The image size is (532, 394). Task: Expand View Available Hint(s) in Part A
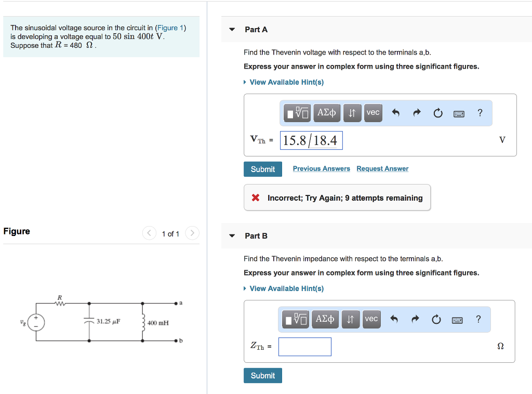click(x=286, y=82)
